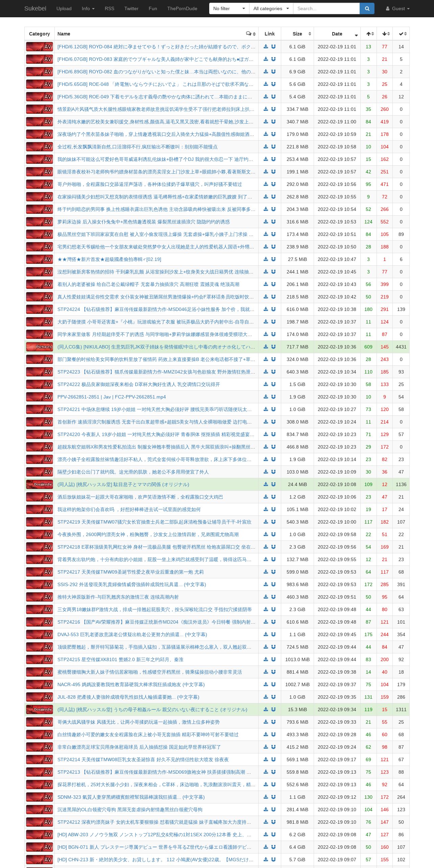
Task: Open the NIKULABO CG collection title link
Action: click(156, 347)
